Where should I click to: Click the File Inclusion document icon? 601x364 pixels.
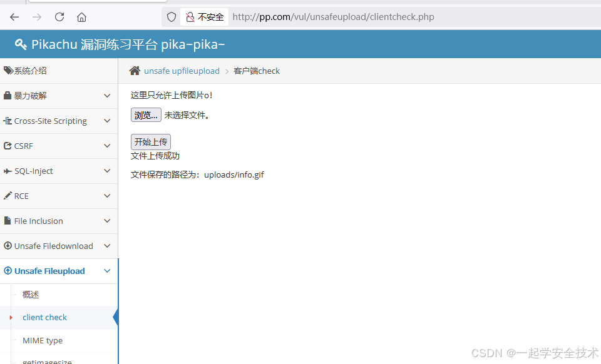[x=7, y=221]
